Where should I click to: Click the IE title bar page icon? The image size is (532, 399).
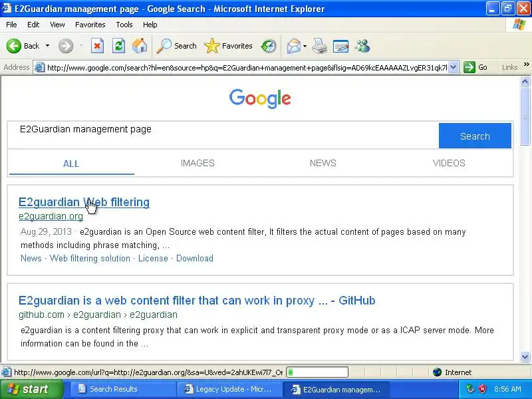(x=7, y=8)
